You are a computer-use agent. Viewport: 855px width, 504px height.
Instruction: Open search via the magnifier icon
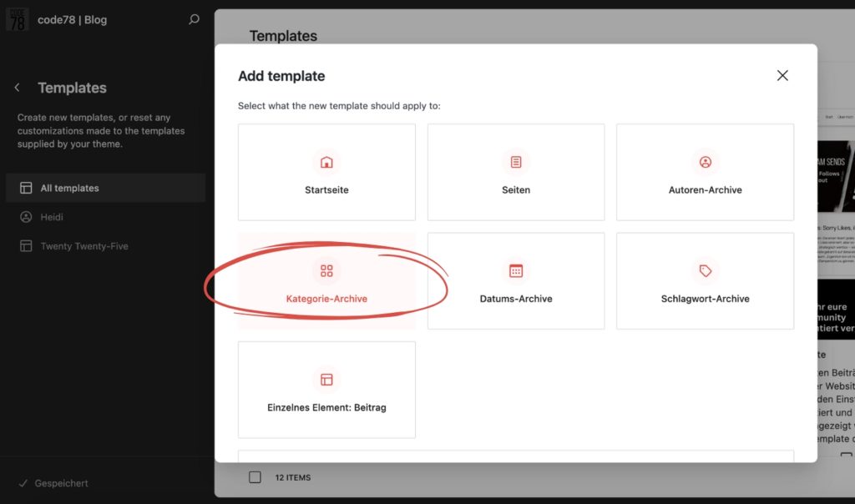click(193, 18)
